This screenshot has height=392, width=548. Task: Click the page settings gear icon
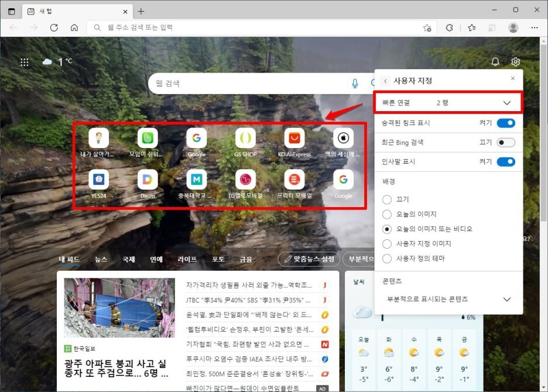(x=515, y=62)
